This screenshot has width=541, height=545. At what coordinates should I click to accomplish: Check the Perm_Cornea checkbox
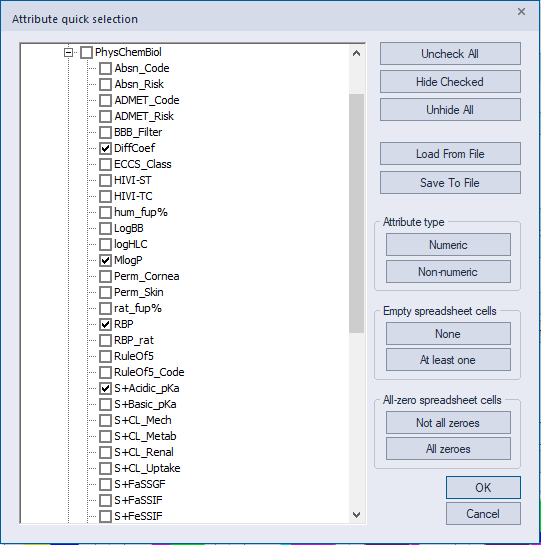tap(105, 276)
